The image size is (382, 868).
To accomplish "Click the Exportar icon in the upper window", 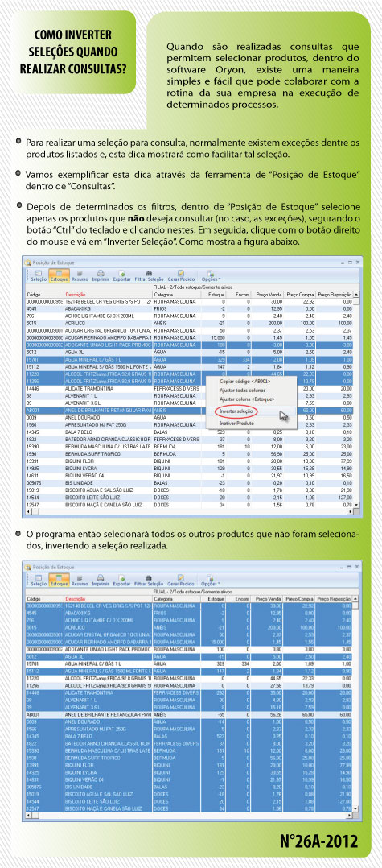I will 121,275.
